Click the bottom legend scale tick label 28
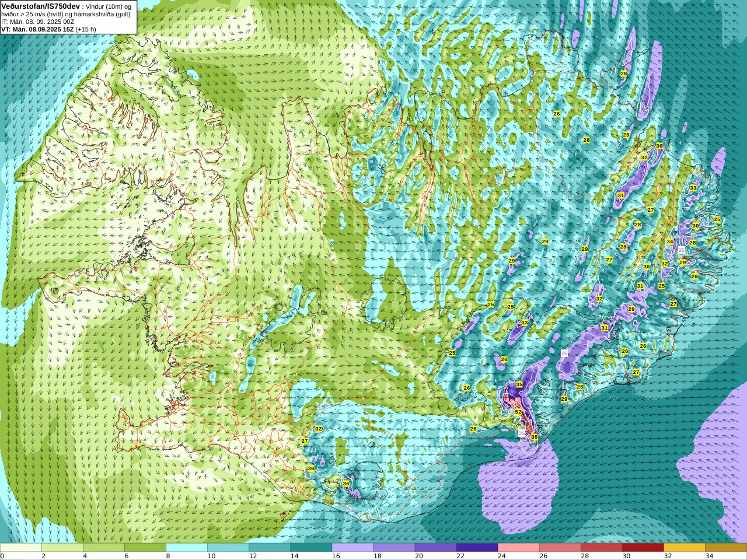Screen dimensions: 747x560 click(x=584, y=556)
